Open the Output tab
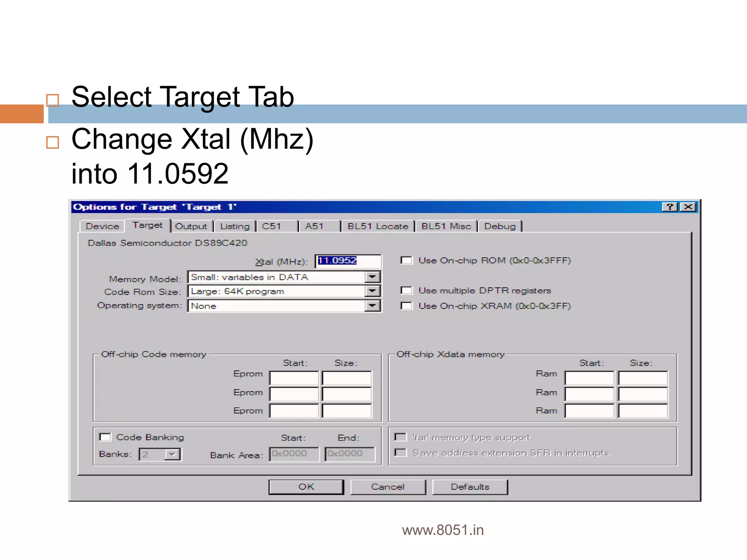The width and height of the screenshot is (747, 560). point(191,226)
